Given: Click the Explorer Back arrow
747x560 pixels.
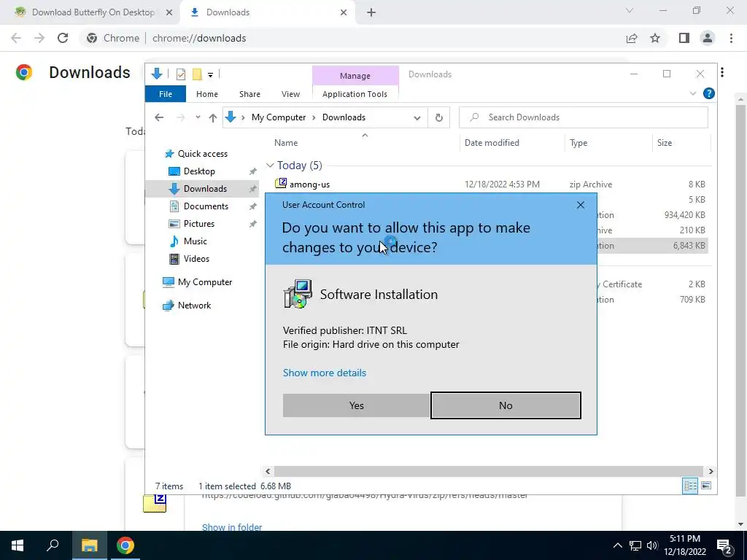Looking at the screenshot, I should (x=159, y=117).
